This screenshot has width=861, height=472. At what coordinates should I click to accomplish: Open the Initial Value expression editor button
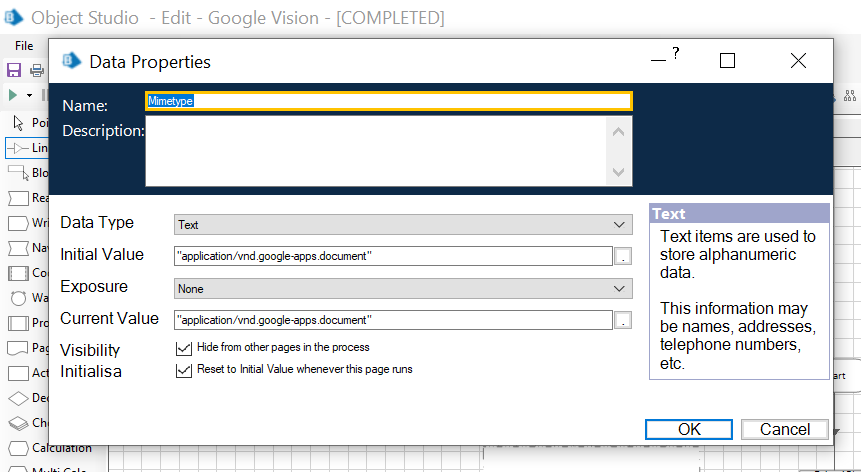(623, 256)
